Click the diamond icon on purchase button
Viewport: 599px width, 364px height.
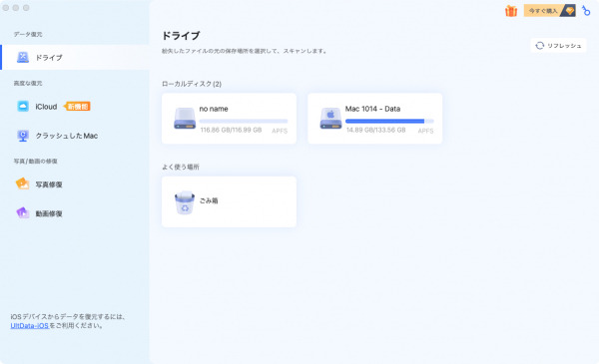pos(570,11)
